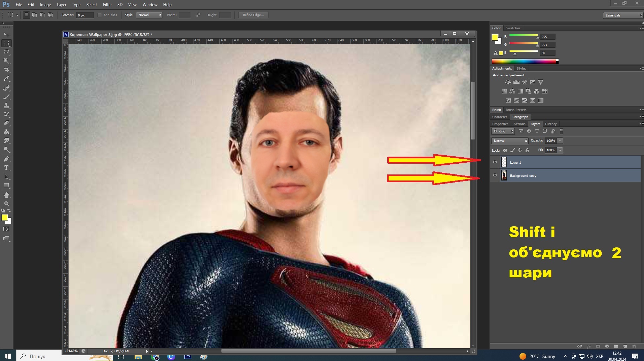Open the Kind filter dropdown
644x361 pixels.
coord(503,131)
